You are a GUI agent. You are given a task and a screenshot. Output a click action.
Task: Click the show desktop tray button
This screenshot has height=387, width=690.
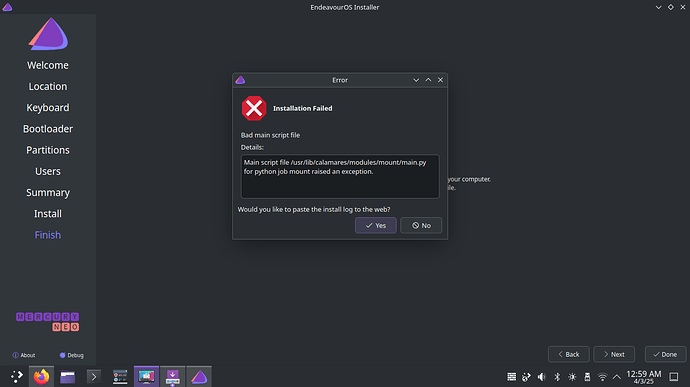click(674, 377)
